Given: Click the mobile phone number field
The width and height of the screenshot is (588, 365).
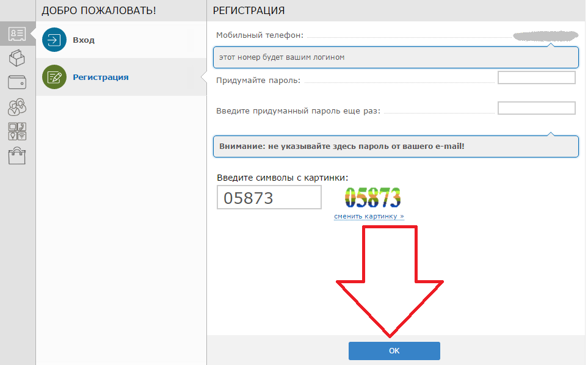Looking at the screenshot, I should (x=546, y=35).
